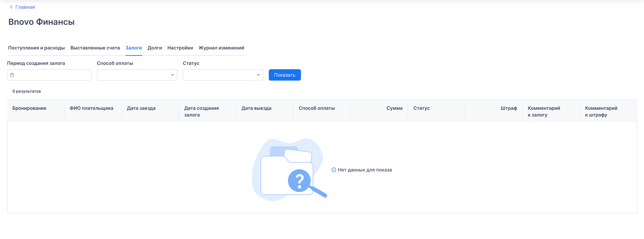
Task: Click the Сумма column header
Action: click(x=394, y=108)
